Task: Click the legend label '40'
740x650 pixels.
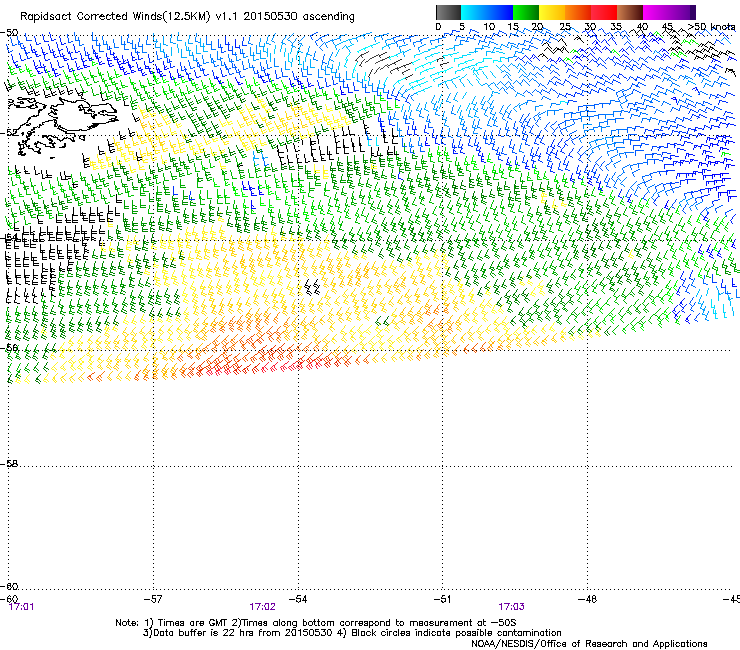Action: click(x=642, y=26)
